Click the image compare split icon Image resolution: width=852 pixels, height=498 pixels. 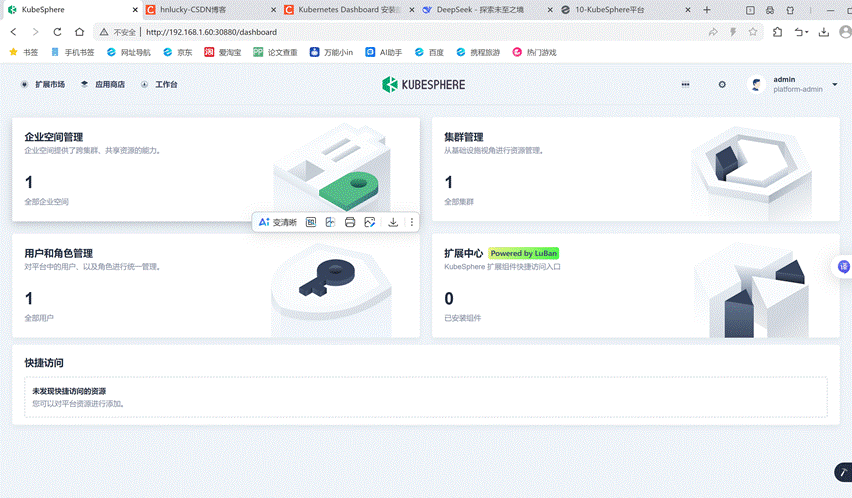[330, 222]
